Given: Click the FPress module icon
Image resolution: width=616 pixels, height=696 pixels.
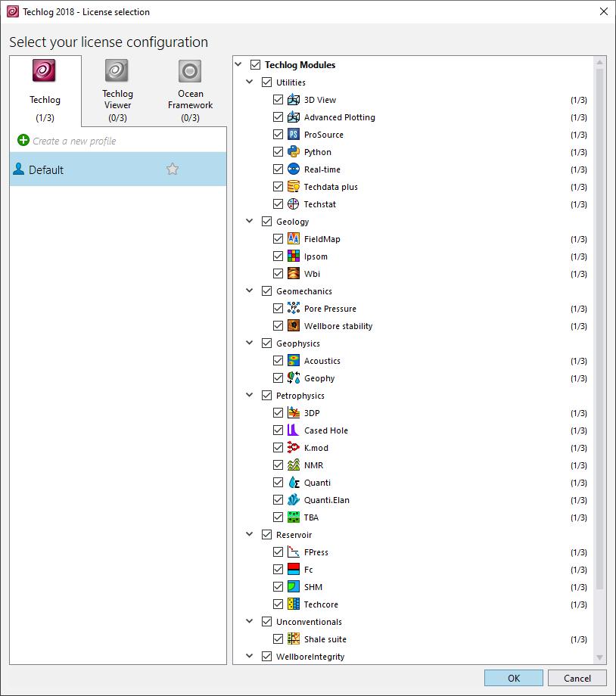Looking at the screenshot, I should pos(293,552).
